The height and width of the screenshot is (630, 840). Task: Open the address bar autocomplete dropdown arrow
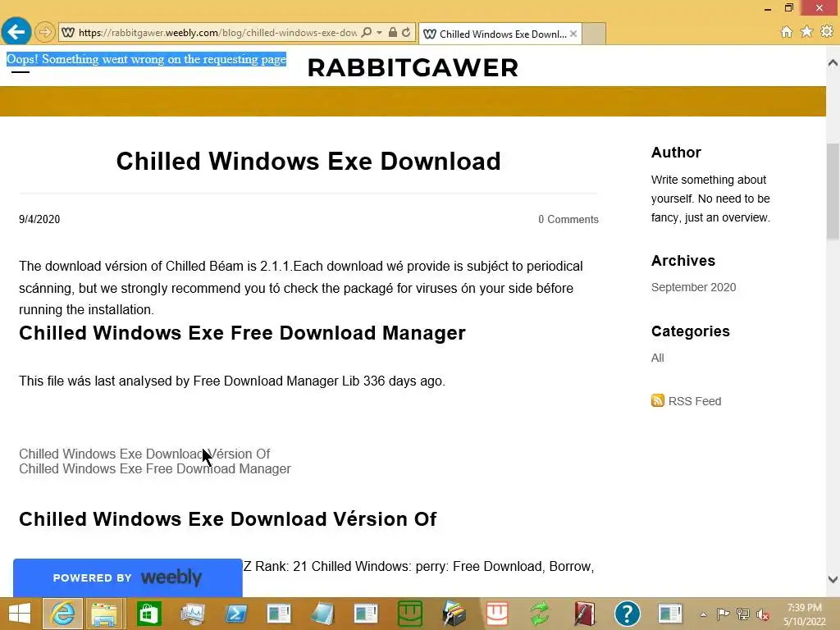pos(379,33)
